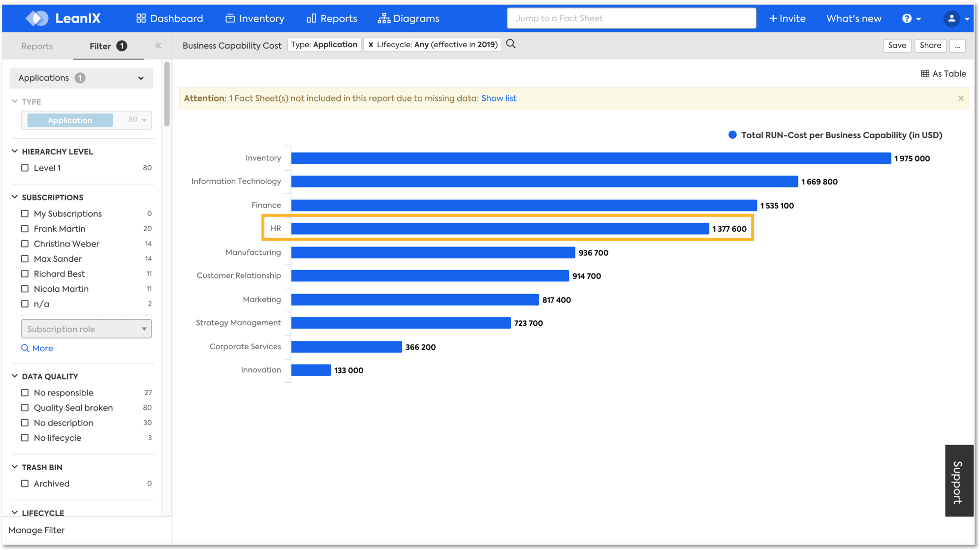Viewport: 980px width, 550px height.
Task: Check the Frank Martin subscription filter
Action: point(25,229)
